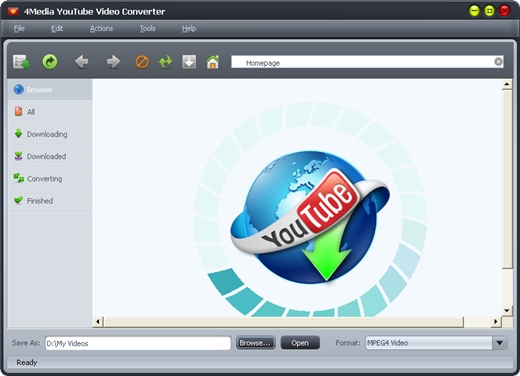Image resolution: width=520 pixels, height=376 pixels.
Task: Click the Ready status bar text
Action: point(27,363)
